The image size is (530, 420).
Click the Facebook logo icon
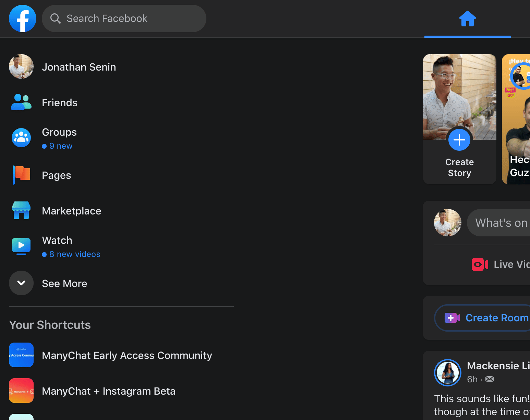click(x=23, y=18)
